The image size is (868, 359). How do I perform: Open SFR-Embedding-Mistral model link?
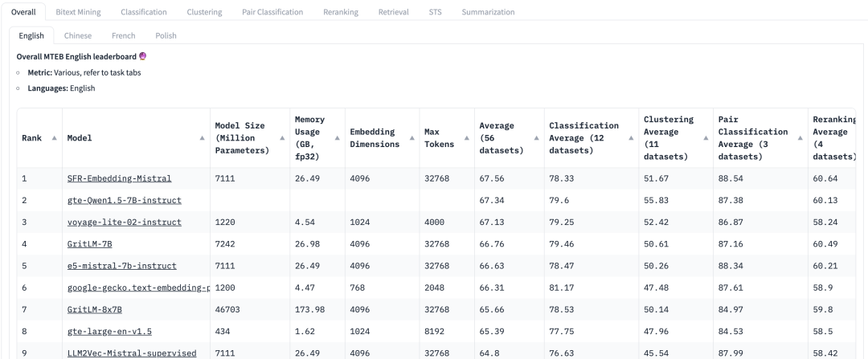point(119,178)
